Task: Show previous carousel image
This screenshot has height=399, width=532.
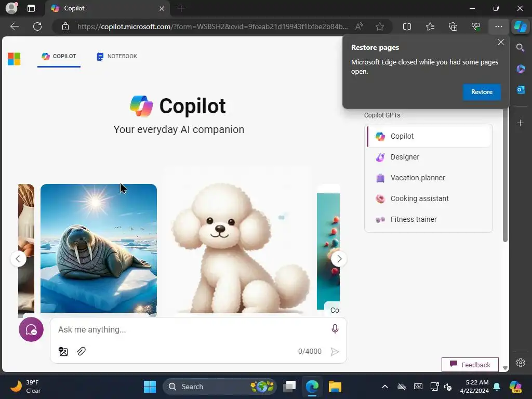Action: click(x=18, y=259)
